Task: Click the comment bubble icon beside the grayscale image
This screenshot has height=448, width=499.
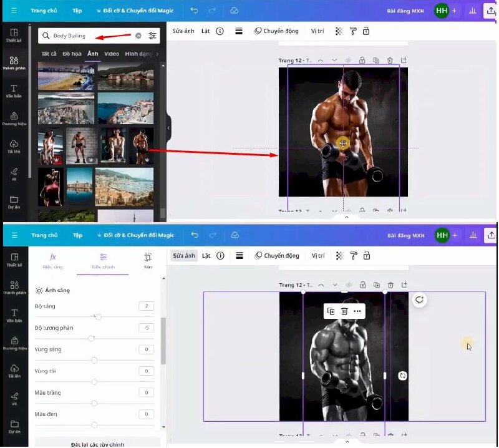Action: [x=419, y=300]
